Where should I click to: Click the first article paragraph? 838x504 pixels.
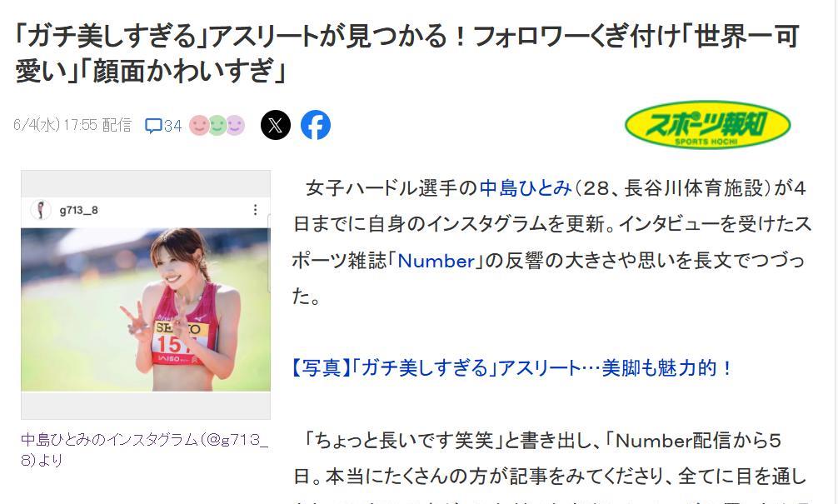tap(552, 242)
